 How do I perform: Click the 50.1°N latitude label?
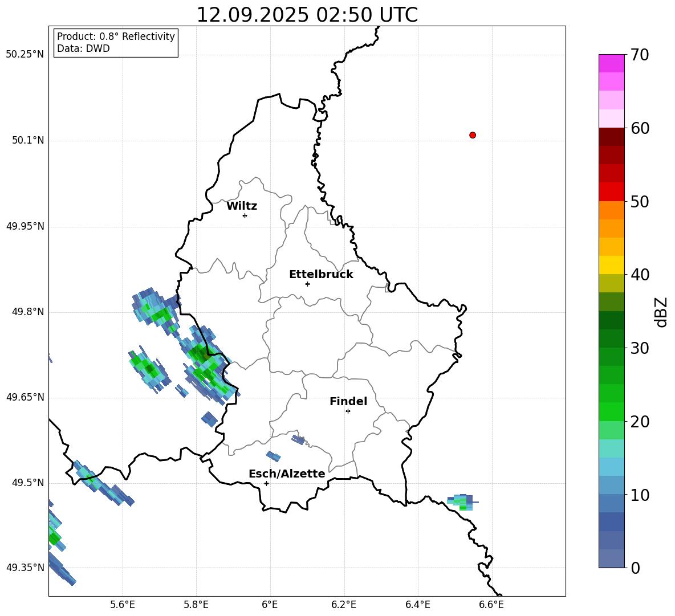point(28,141)
